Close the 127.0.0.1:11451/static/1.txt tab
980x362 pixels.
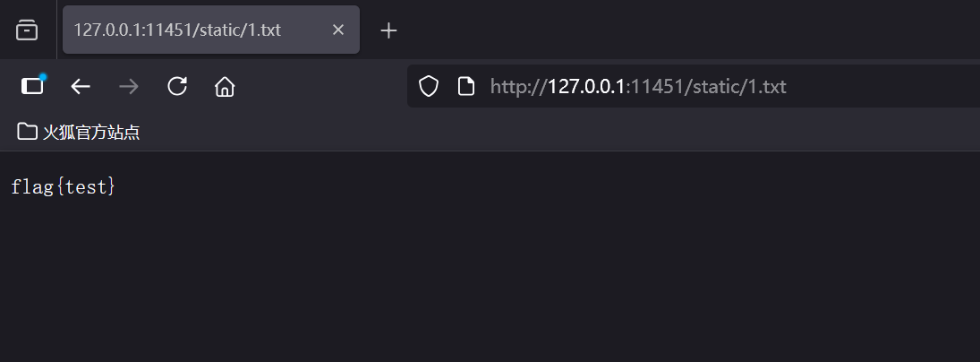(x=337, y=30)
